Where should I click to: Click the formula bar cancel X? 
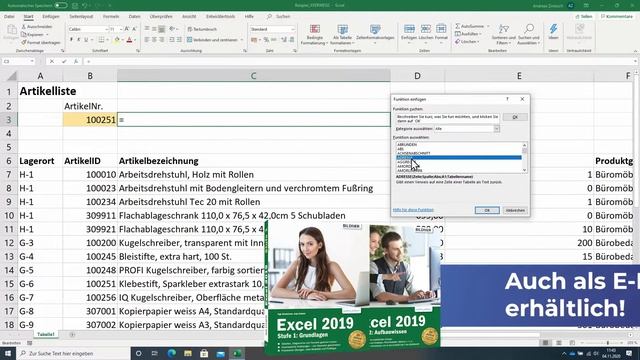(x=52, y=61)
